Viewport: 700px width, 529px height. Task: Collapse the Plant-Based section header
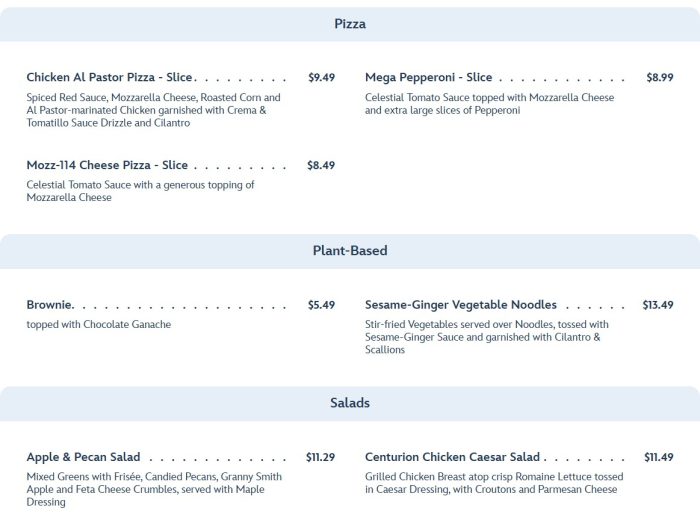tap(350, 251)
